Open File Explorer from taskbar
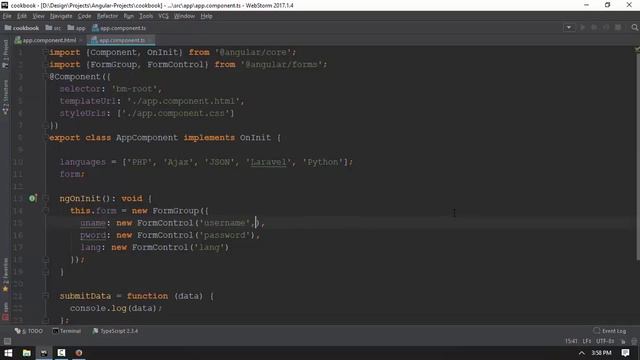The height and width of the screenshot is (360, 640). (x=27, y=353)
